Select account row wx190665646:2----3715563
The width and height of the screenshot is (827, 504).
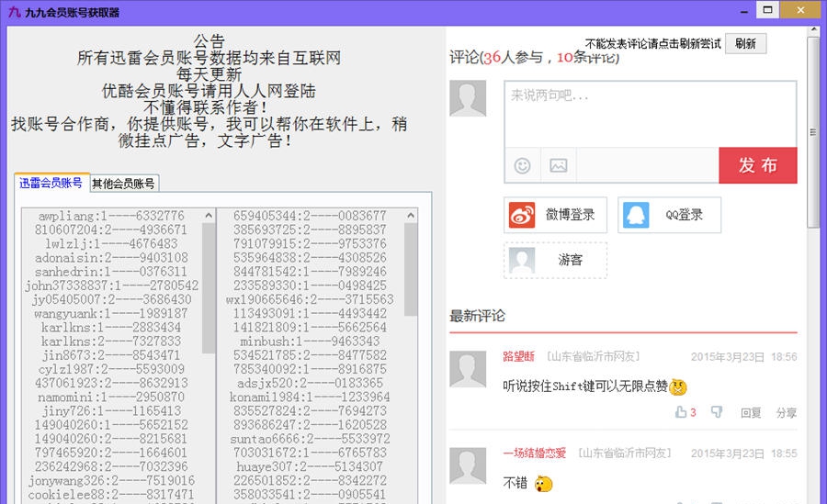(x=311, y=299)
